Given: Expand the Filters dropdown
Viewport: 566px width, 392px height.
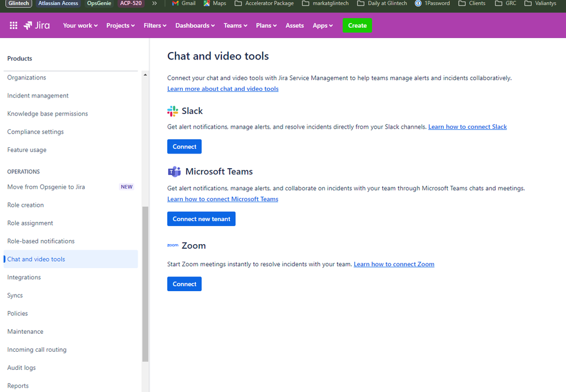Looking at the screenshot, I should (x=155, y=25).
